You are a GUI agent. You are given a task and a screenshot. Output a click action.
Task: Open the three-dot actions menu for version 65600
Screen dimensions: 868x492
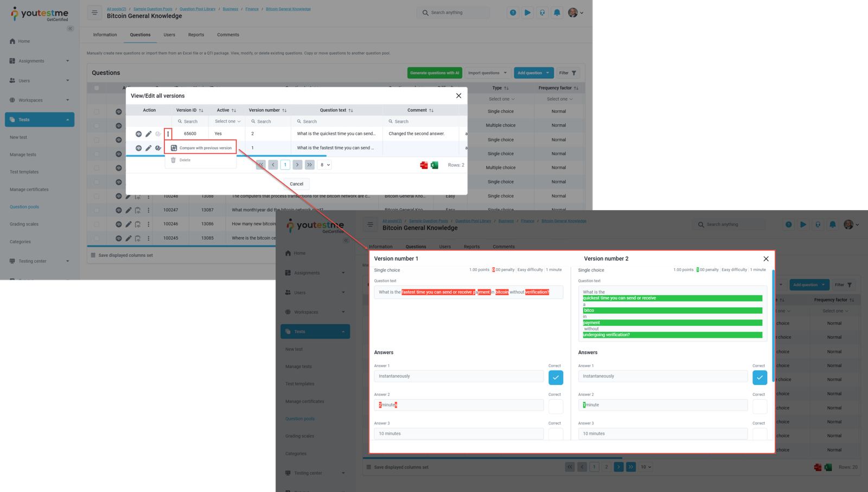coord(168,134)
